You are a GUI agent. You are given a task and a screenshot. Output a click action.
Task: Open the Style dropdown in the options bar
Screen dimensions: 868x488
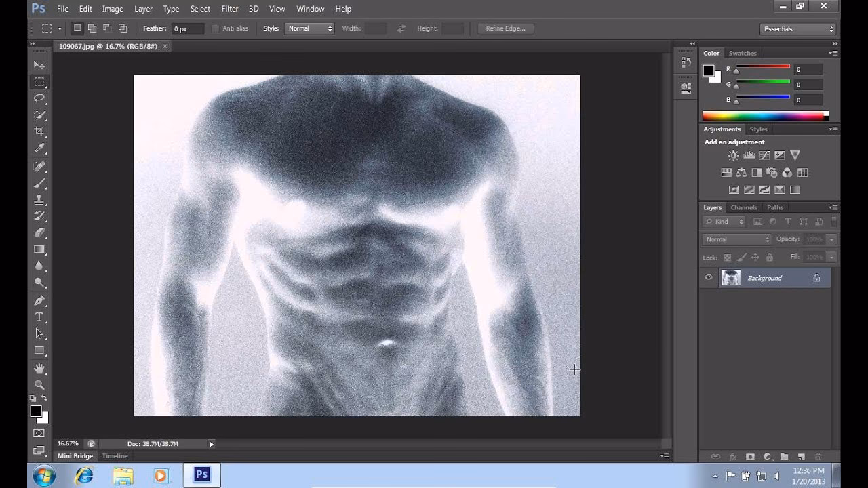click(309, 28)
